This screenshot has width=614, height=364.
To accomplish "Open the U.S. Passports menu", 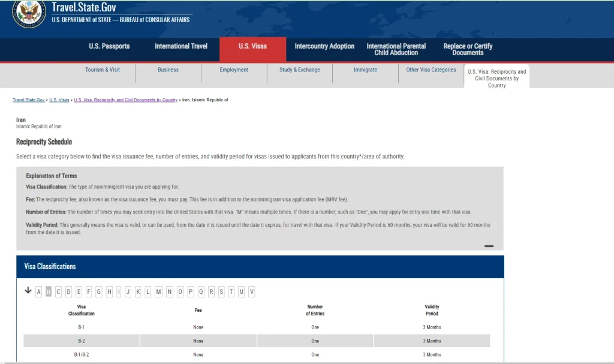I will click(109, 46).
